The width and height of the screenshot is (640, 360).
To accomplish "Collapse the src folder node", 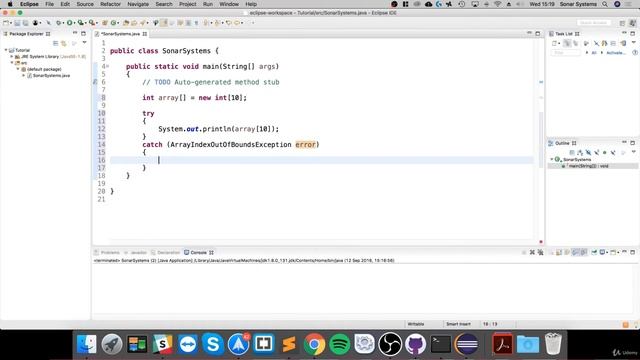I will (x=12, y=63).
